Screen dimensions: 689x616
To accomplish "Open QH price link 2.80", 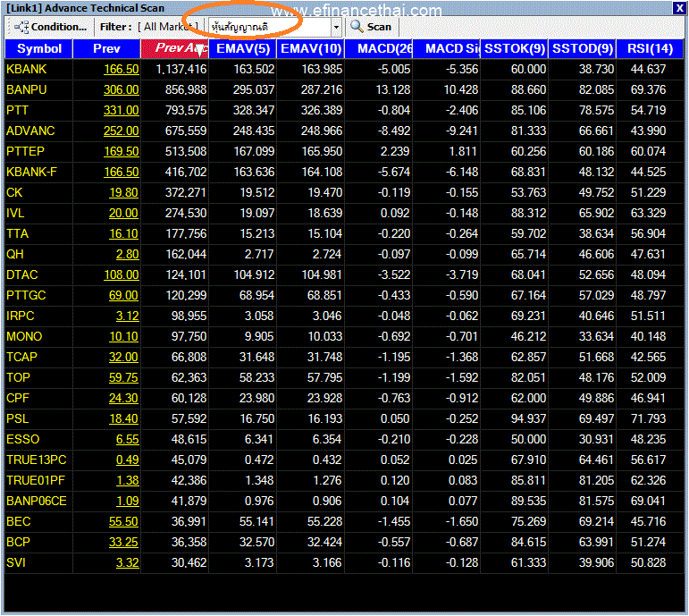I will tap(128, 254).
